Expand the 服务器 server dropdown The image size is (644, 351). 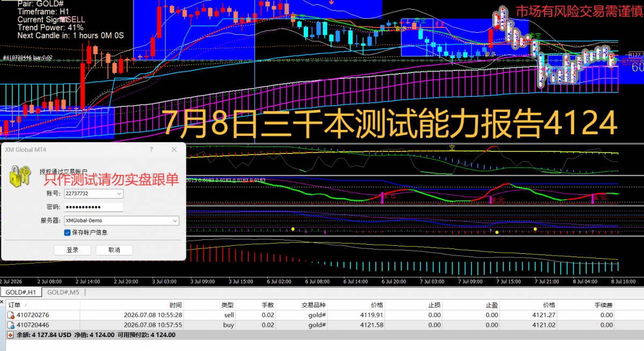(x=175, y=220)
